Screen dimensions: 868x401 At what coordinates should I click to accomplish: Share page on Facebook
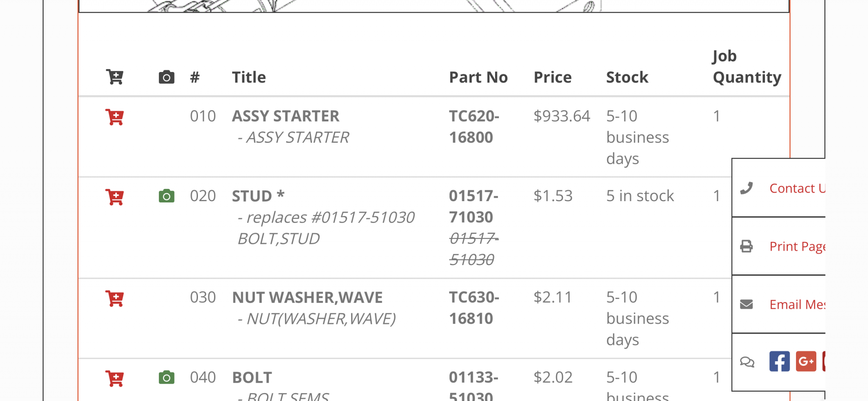click(x=779, y=361)
